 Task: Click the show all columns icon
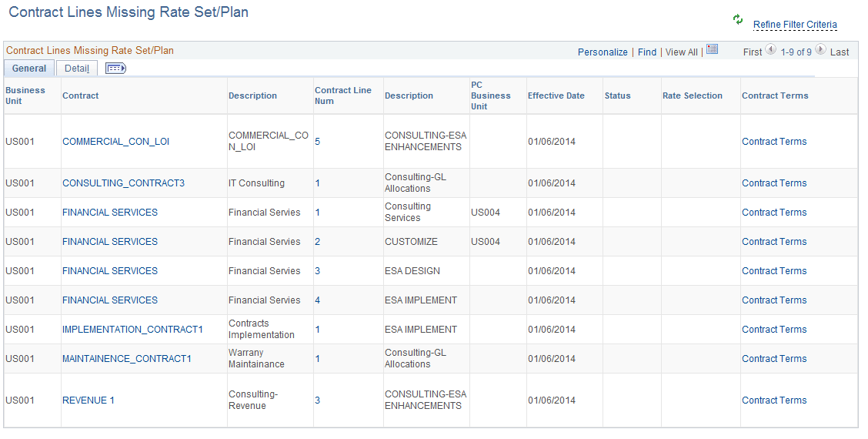pyautogui.click(x=115, y=69)
